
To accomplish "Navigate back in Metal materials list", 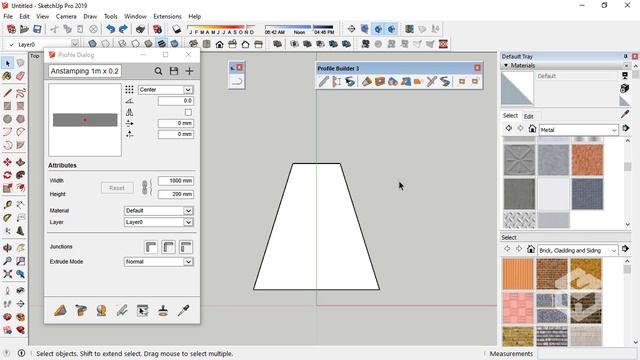I will click(x=509, y=129).
